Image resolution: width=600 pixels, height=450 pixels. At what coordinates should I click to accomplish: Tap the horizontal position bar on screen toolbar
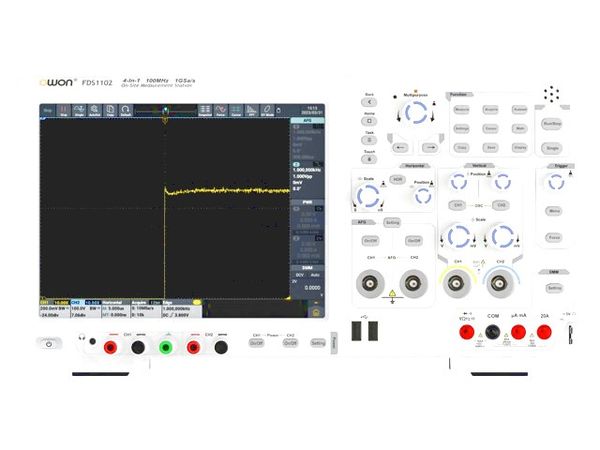pyautogui.click(x=165, y=111)
